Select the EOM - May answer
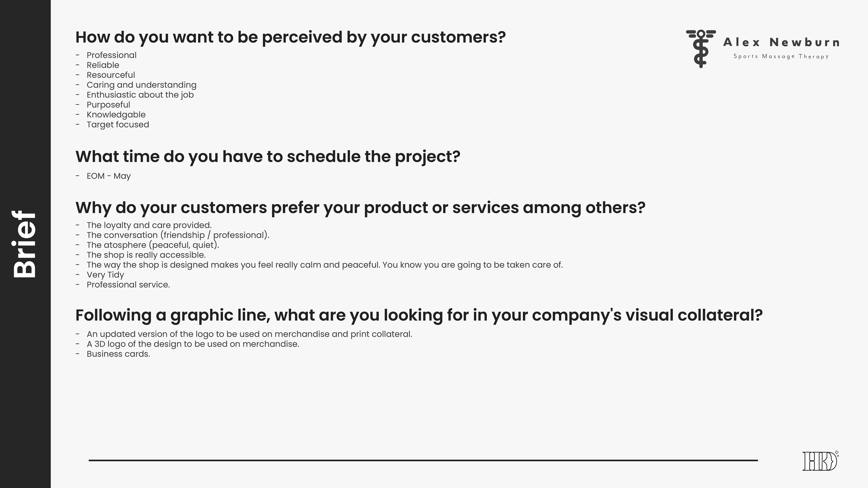Image resolution: width=868 pixels, height=488 pixels. 108,176
